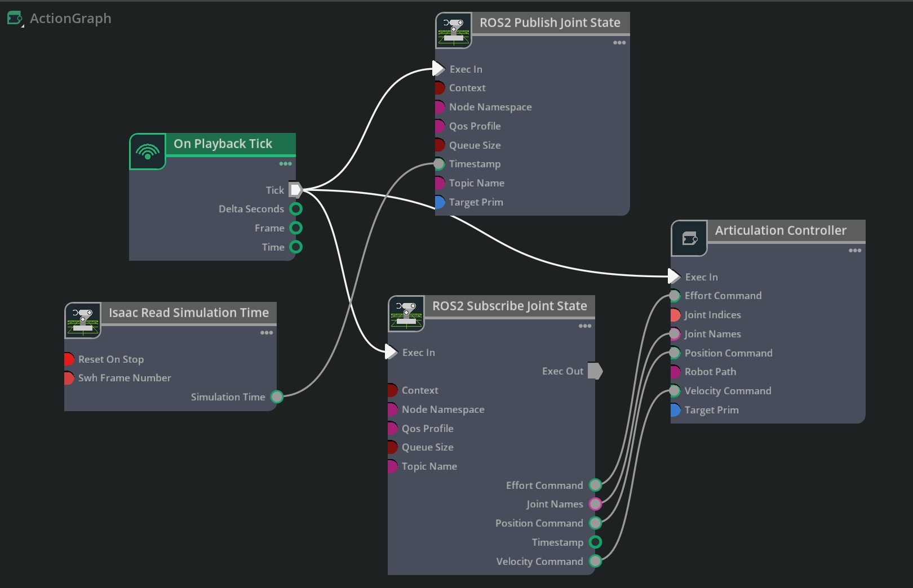The width and height of the screenshot is (913, 588).
Task: Select the Articulation Controller title bar
Action: pyautogui.click(x=781, y=230)
